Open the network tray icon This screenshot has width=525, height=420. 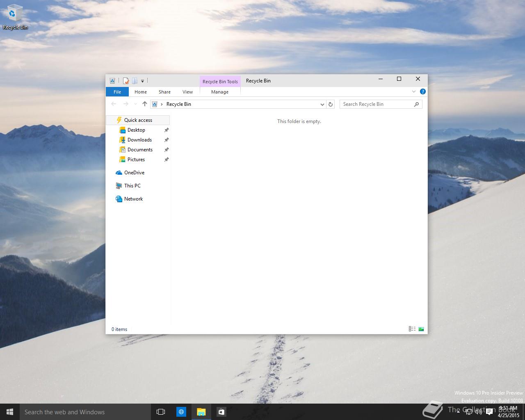468,412
